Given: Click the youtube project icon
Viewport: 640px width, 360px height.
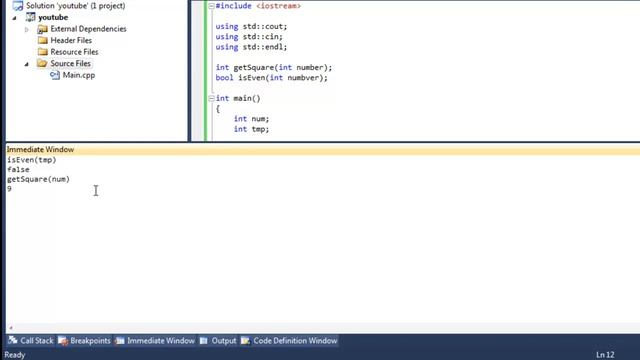Looking at the screenshot, I should [31, 17].
